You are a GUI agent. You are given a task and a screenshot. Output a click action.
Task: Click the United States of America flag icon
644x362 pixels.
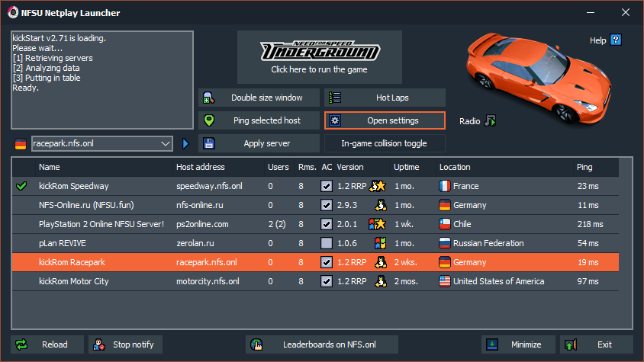[445, 281]
